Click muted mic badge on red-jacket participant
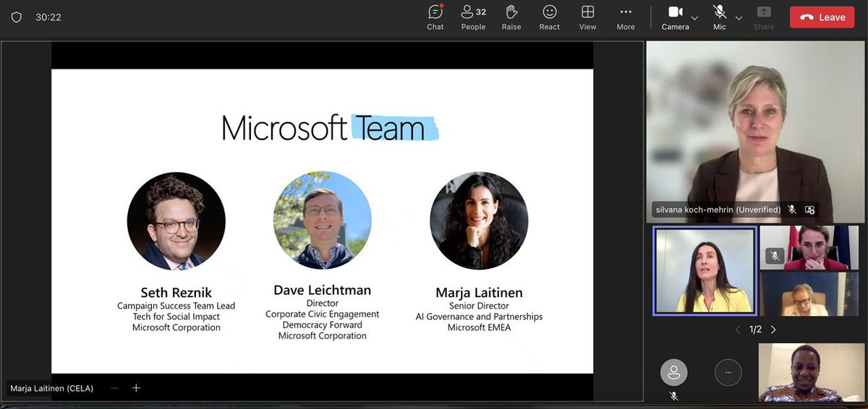Image resolution: width=868 pixels, height=409 pixels. pyautogui.click(x=775, y=256)
